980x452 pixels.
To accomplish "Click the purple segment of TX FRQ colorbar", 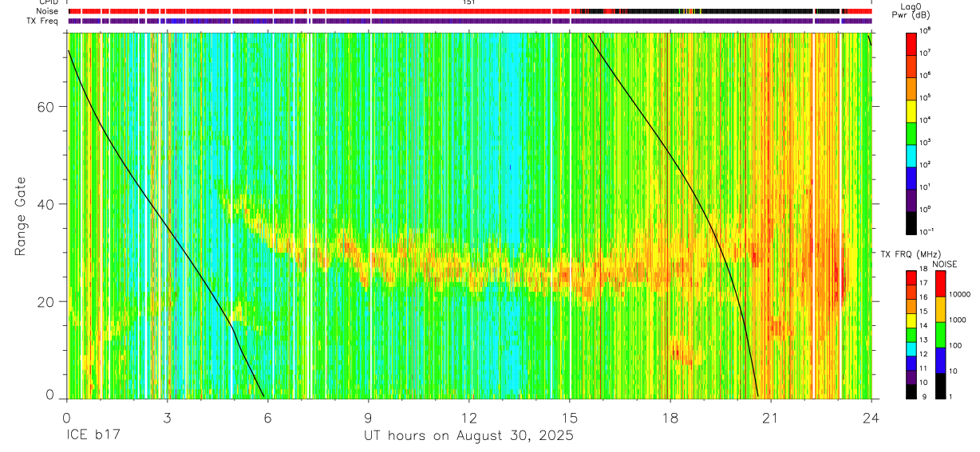I will [x=911, y=377].
